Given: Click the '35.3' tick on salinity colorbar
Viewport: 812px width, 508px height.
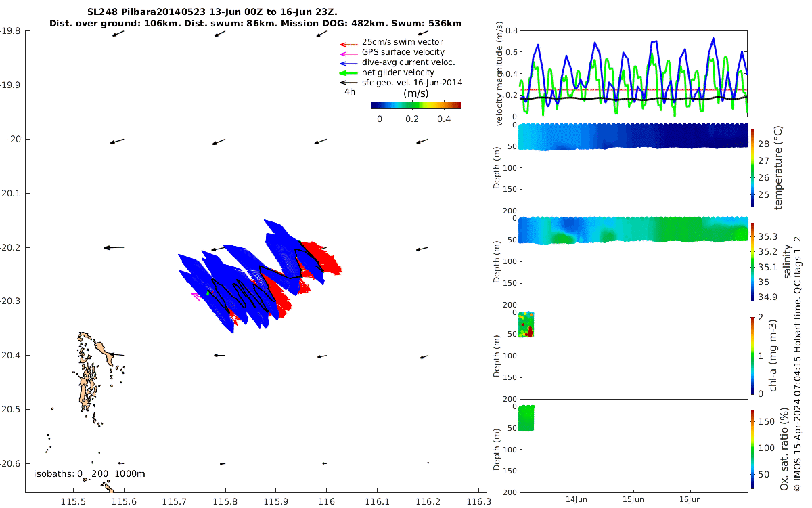Looking at the screenshot, I should click(x=768, y=236).
